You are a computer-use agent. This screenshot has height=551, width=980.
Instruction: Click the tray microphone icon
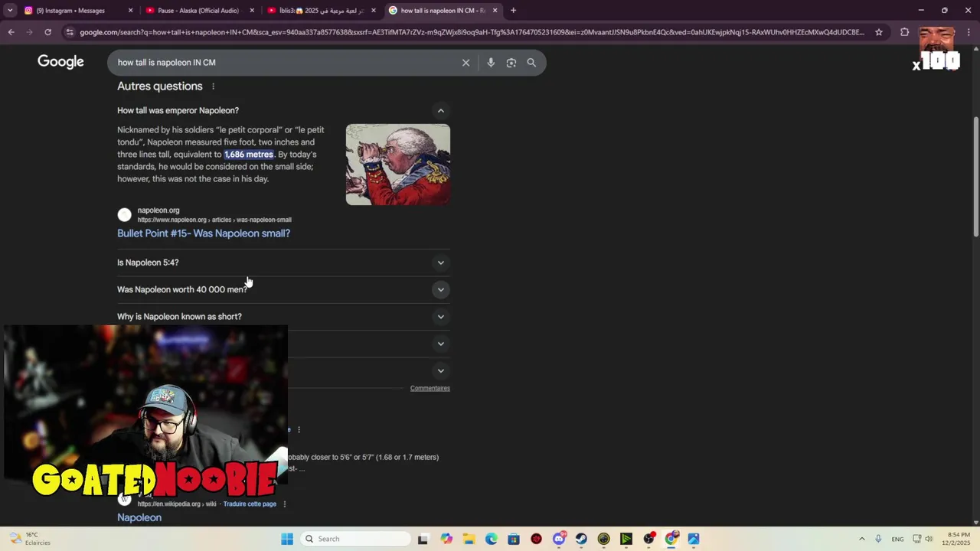point(878,539)
